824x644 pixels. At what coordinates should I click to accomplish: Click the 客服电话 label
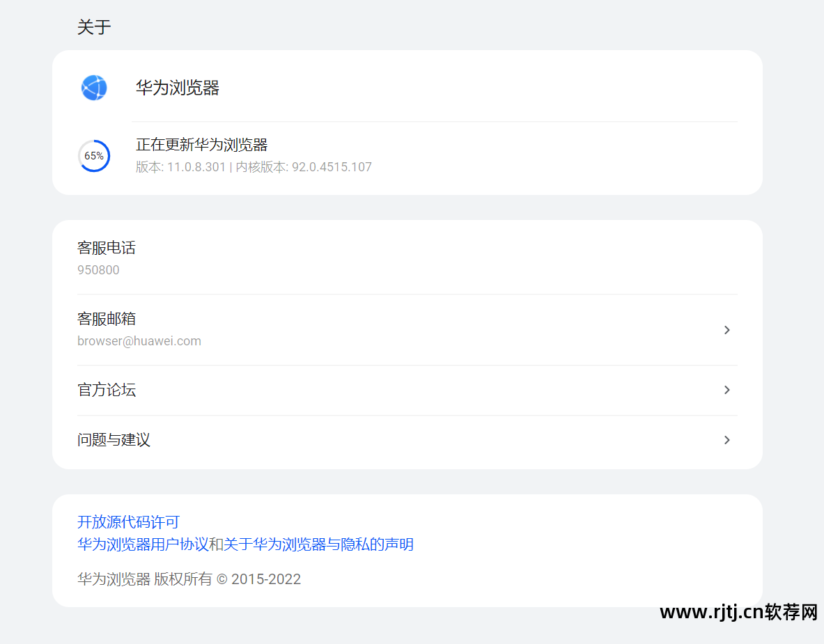coord(106,247)
